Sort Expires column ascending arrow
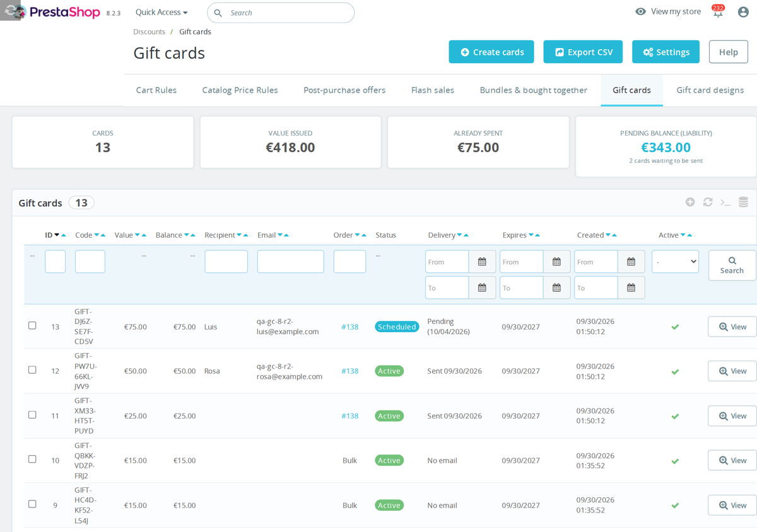This screenshot has width=757, height=532. click(x=537, y=235)
